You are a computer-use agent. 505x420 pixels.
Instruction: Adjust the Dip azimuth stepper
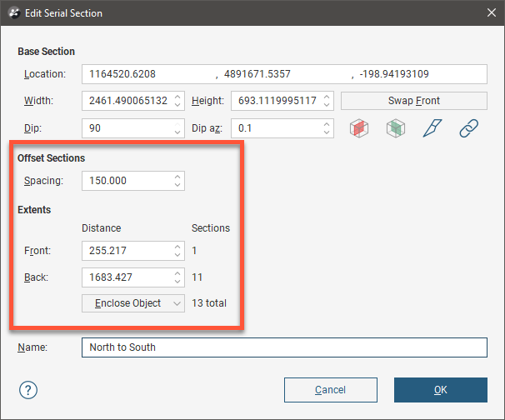point(327,129)
